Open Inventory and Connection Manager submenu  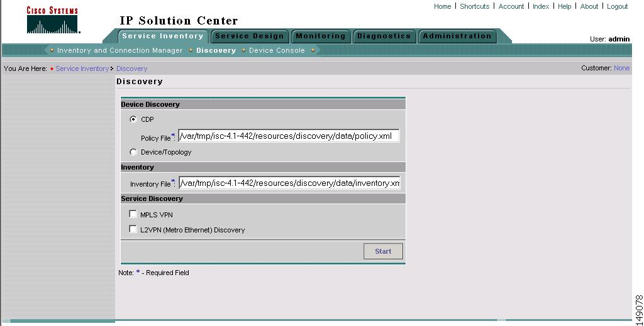pyautogui.click(x=119, y=50)
